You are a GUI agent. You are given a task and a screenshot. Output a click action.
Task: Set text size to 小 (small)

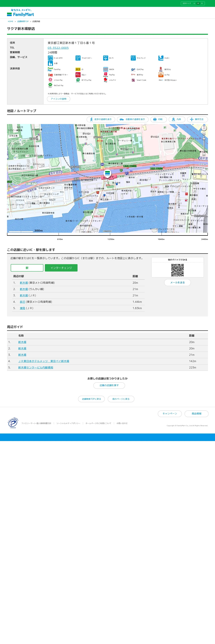click(194, 4)
